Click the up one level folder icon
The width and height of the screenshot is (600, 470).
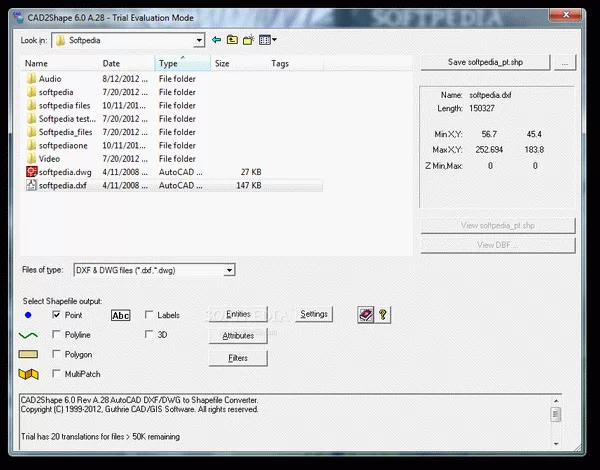[x=232, y=40]
